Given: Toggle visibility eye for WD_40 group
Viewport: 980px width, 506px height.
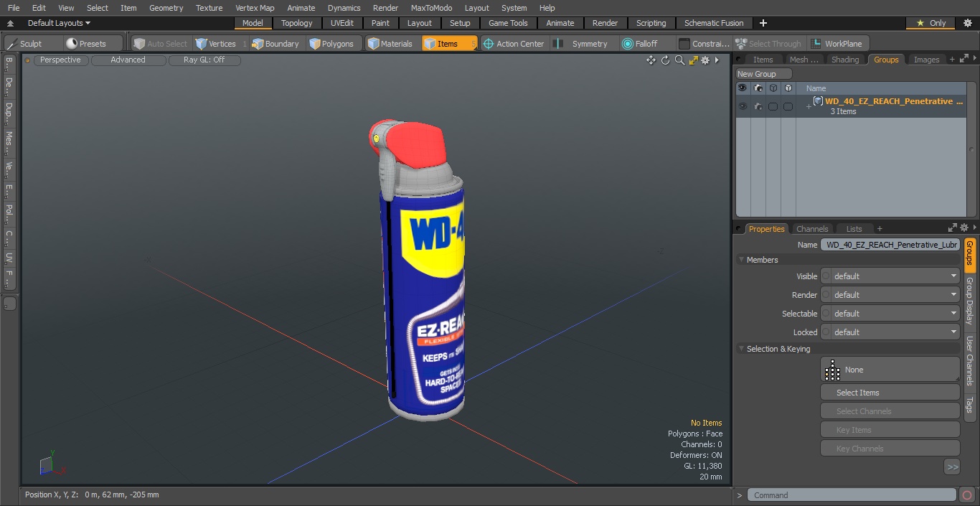Looking at the screenshot, I should pyautogui.click(x=743, y=106).
